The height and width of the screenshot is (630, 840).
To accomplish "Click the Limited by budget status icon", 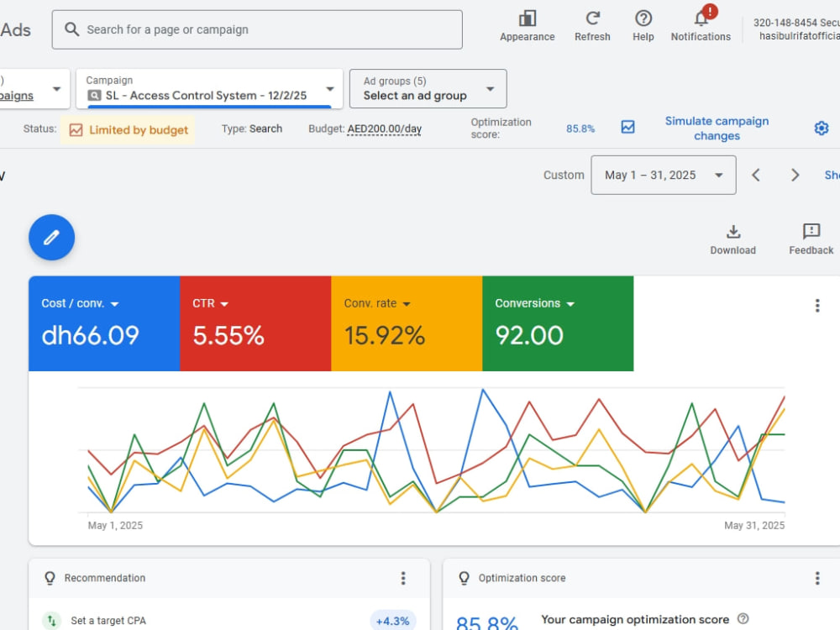I will [x=76, y=129].
